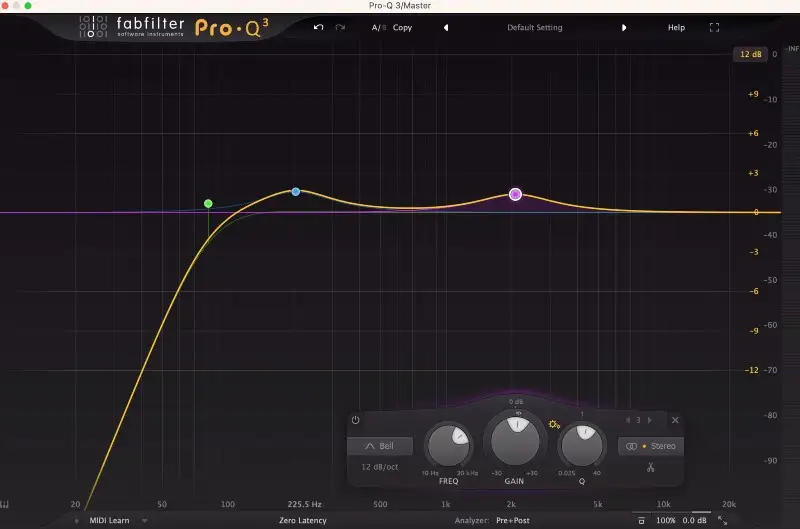This screenshot has width=800, height=529.
Task: Toggle the global bypass icon near 100%
Action: point(641,520)
